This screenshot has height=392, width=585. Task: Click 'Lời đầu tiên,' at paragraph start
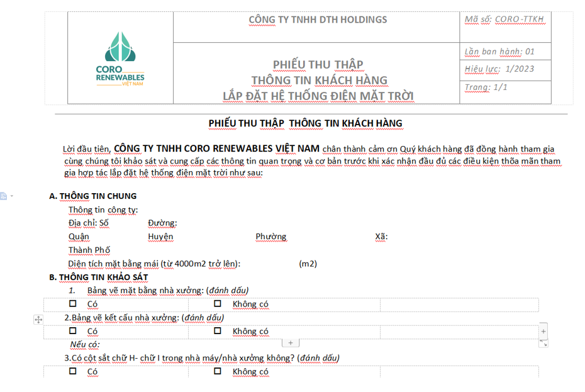click(x=87, y=149)
